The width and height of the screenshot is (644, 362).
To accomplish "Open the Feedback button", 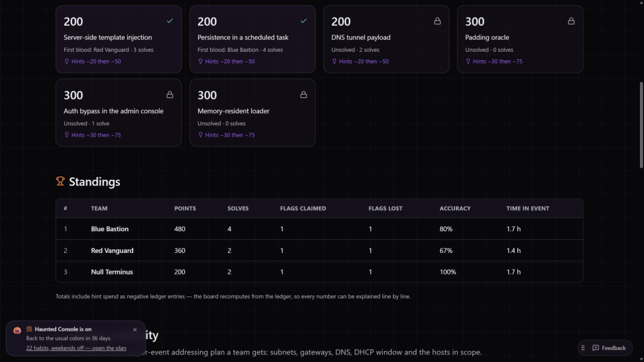I will 609,348.
